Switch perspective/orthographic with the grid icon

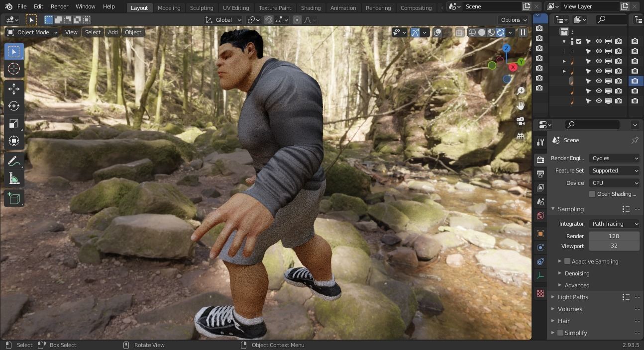pyautogui.click(x=521, y=136)
